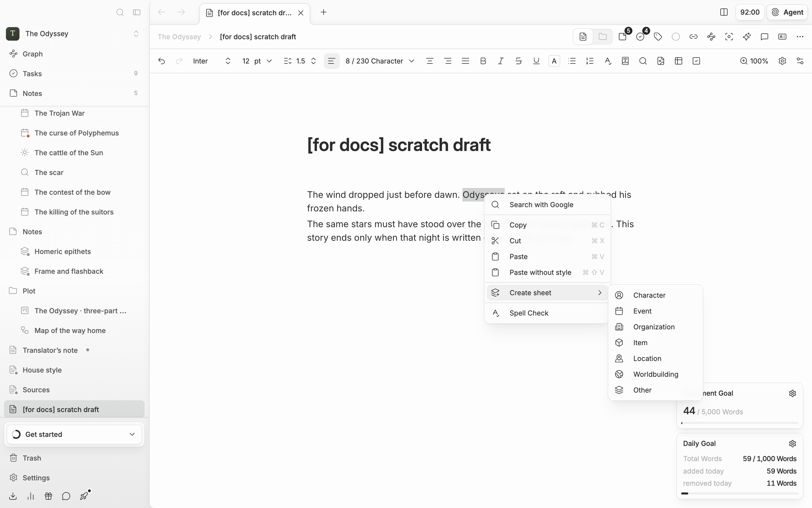Switch to folder view mode
Viewport: 812px width, 508px height.
[x=603, y=37]
